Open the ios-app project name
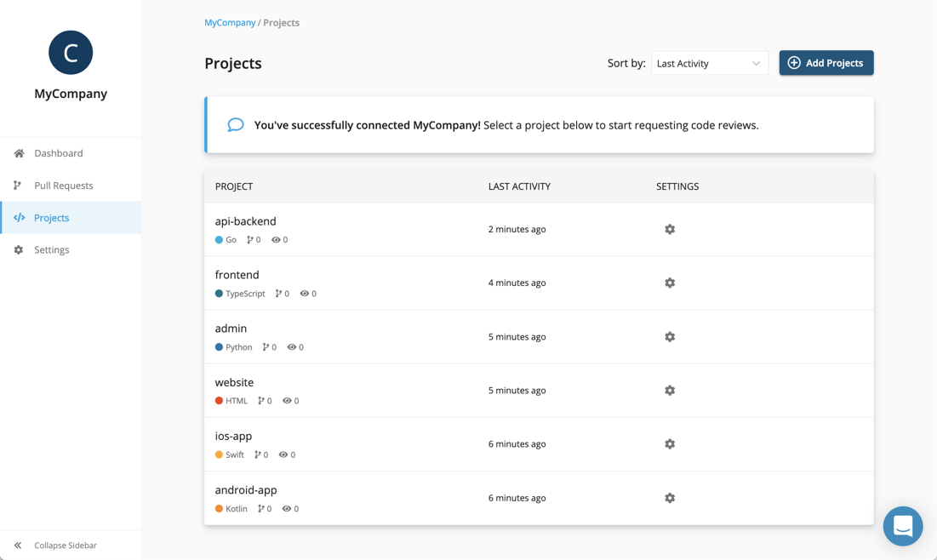Viewport: 937px width, 560px height. point(233,436)
